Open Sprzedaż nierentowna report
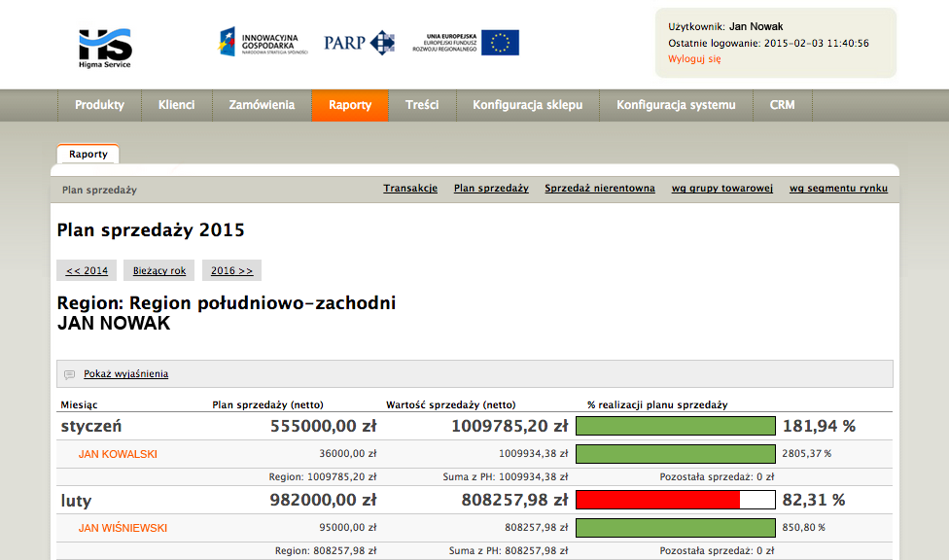The image size is (949, 560). (600, 189)
